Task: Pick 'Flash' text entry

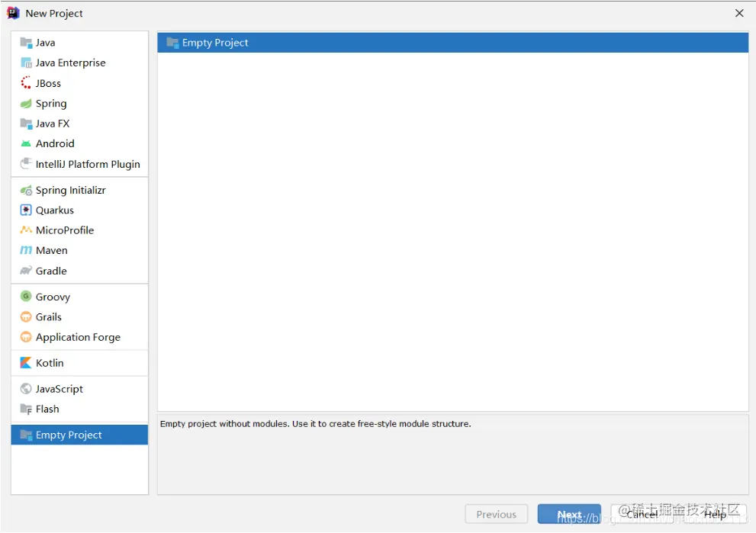Action: pos(47,409)
